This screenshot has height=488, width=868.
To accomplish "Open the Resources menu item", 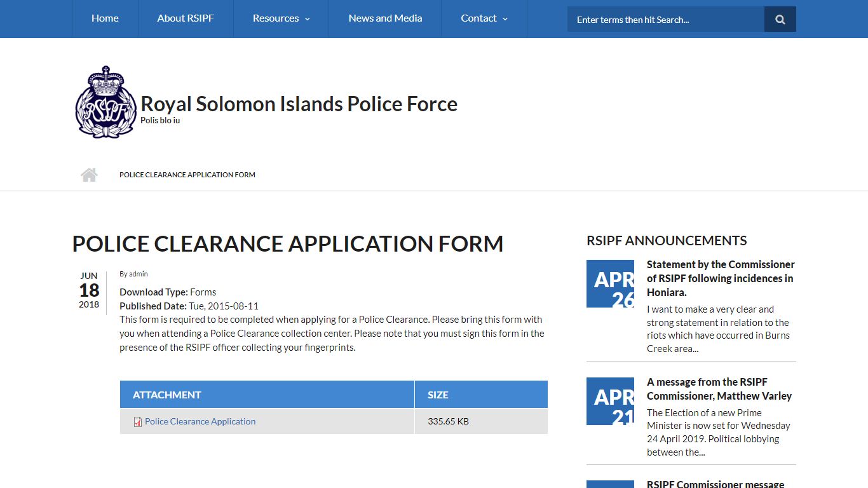I will click(281, 18).
